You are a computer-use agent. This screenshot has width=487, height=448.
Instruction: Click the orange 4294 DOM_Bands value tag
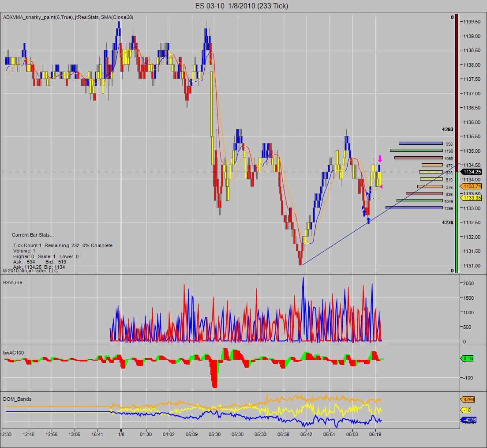tap(468, 399)
